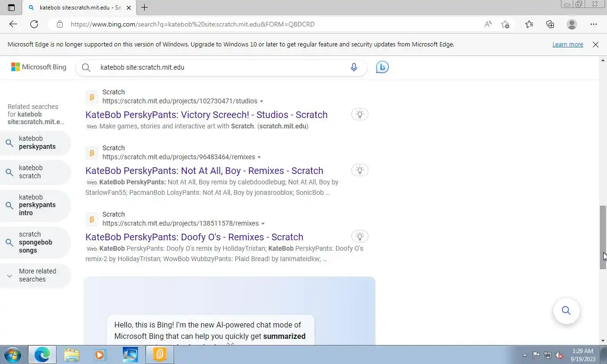Show hidden tray icons arrow
607x364 pixels.
[524, 355]
